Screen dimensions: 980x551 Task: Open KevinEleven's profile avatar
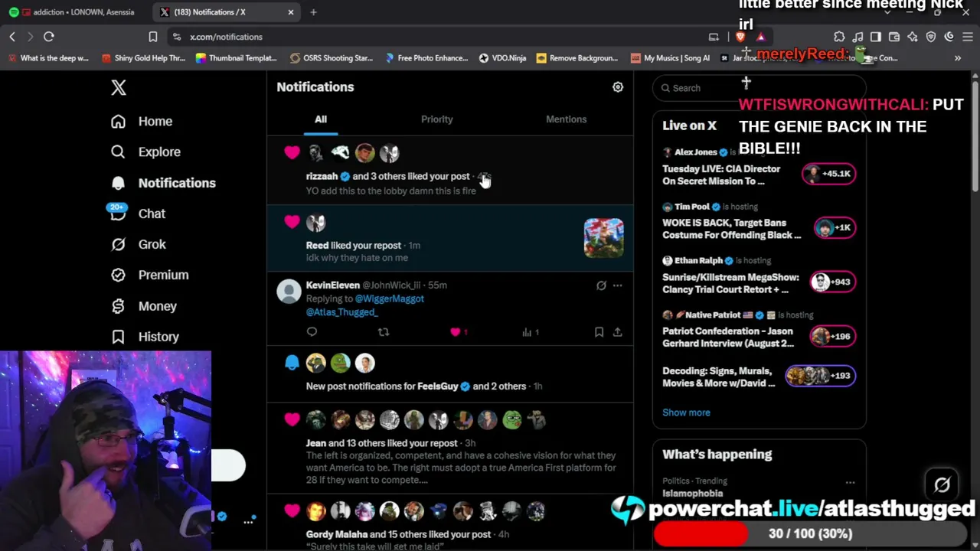[289, 292]
